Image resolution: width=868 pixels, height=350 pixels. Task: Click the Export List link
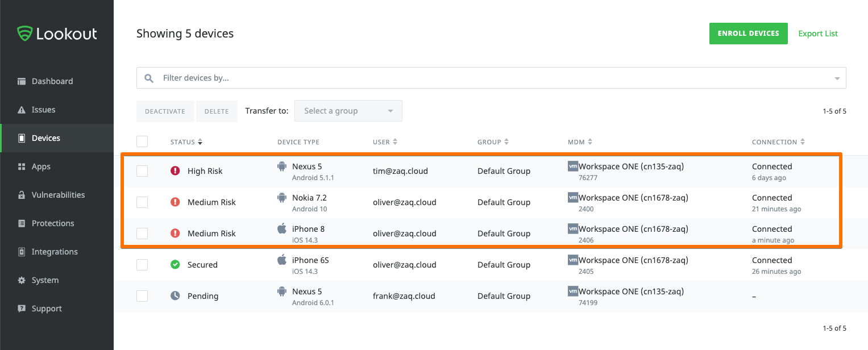point(818,34)
